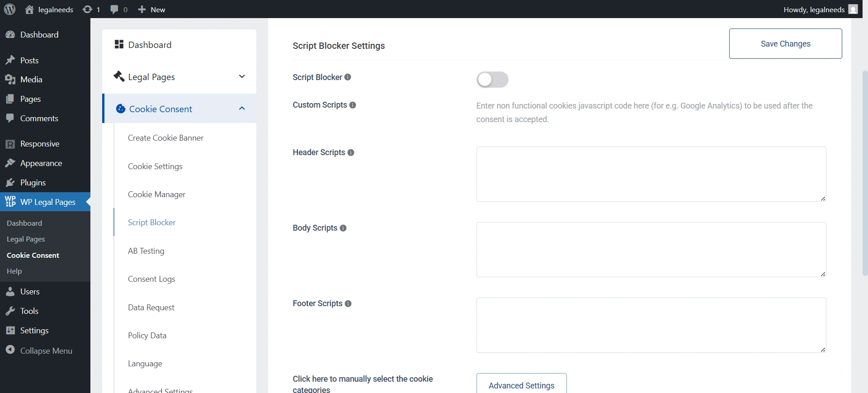Click the Body Scripts info icon
The image size is (868, 393).
click(x=343, y=228)
